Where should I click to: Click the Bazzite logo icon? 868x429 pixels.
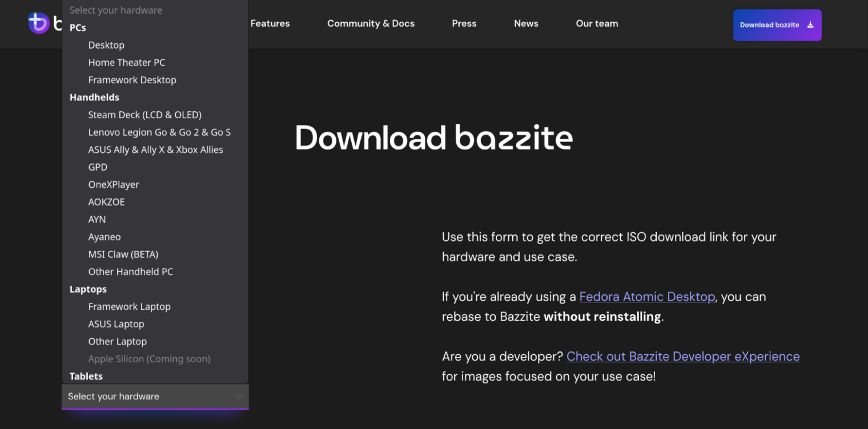[x=39, y=23]
